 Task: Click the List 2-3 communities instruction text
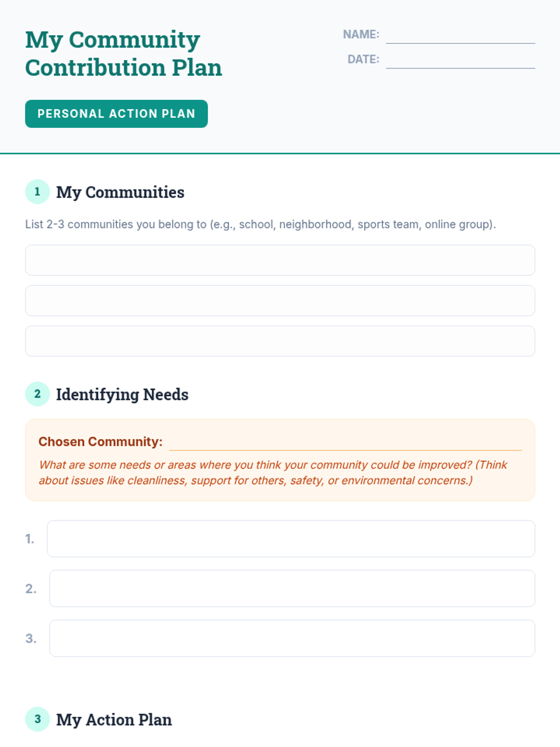click(x=260, y=225)
